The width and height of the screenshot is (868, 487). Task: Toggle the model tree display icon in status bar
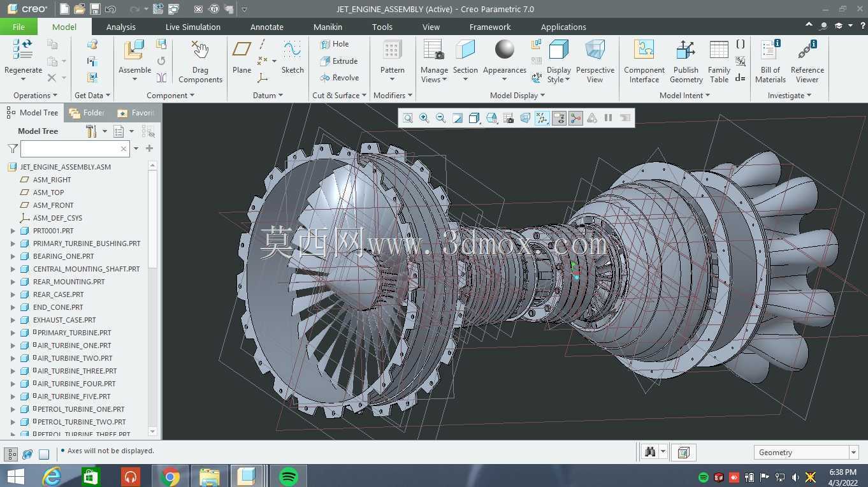coord(11,454)
